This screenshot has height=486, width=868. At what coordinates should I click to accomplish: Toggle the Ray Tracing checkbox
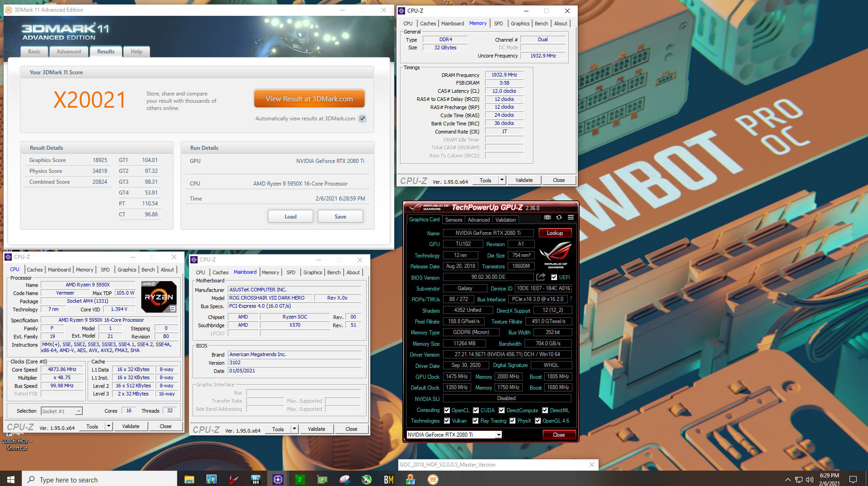click(475, 420)
